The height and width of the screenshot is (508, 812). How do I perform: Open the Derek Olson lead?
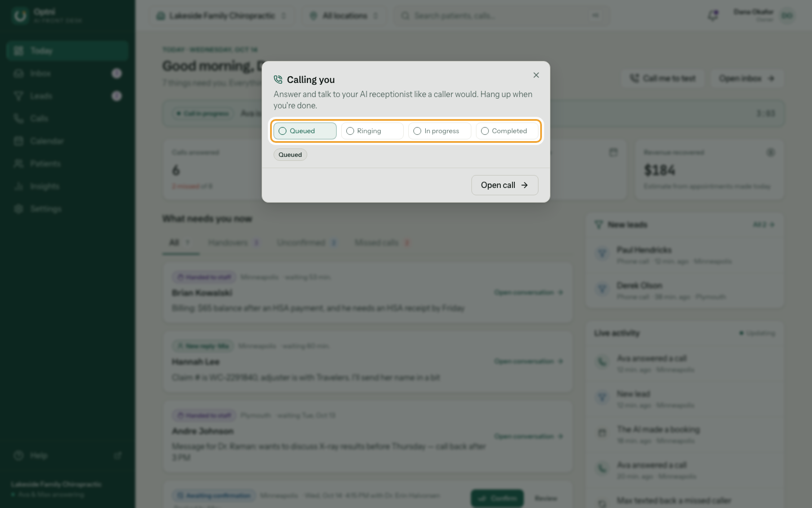pos(685,291)
